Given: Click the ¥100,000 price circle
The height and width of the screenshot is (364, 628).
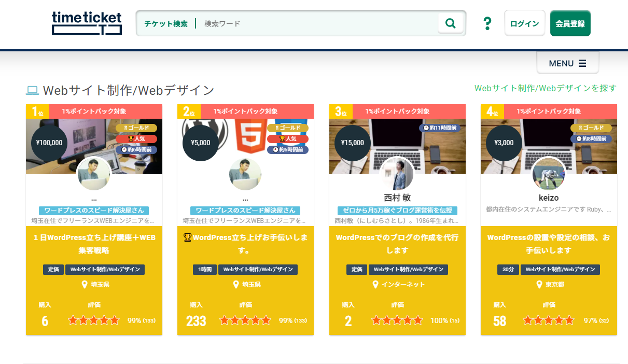Looking at the screenshot, I should [49, 142].
